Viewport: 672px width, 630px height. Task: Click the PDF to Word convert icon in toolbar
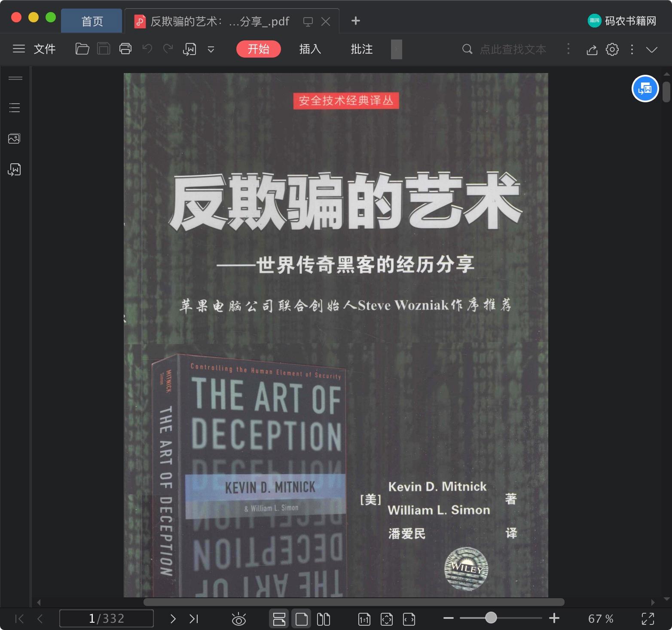pyautogui.click(x=189, y=49)
